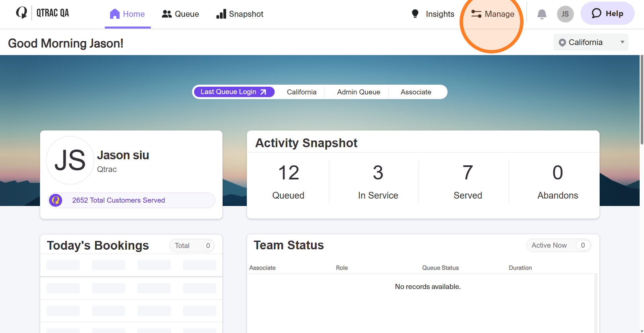Open Help
Screen dimensions: 644x333
tap(607, 13)
